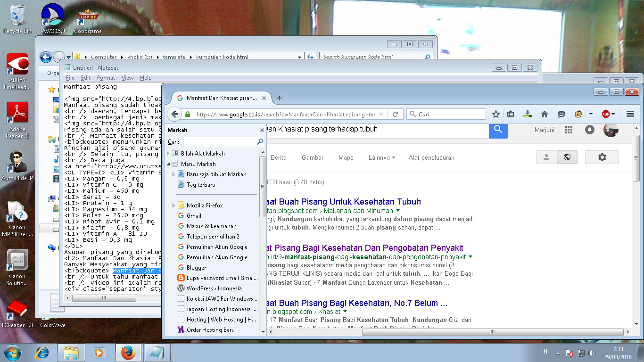Open the Blogger bookmark in sidebar
This screenshot has width=644, height=362.
pyautogui.click(x=196, y=268)
